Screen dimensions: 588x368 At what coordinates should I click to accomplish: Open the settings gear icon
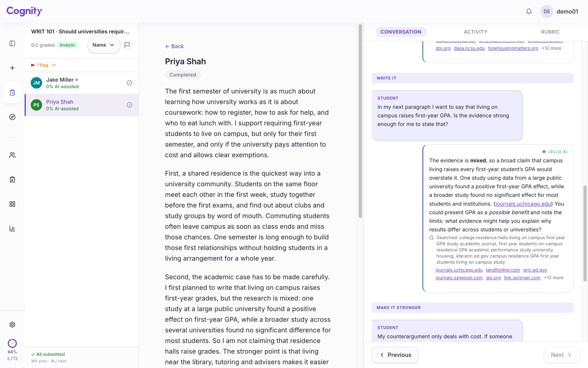point(12,325)
